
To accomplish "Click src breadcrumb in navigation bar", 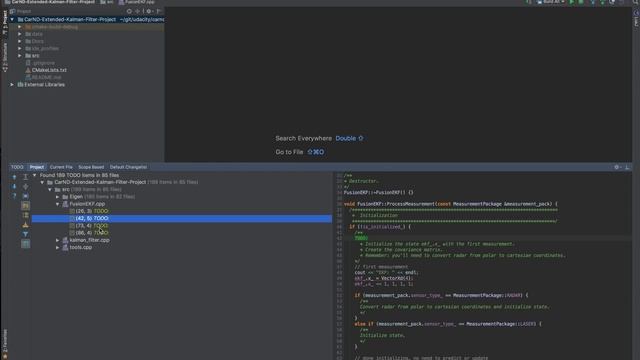I will pyautogui.click(x=107, y=2).
